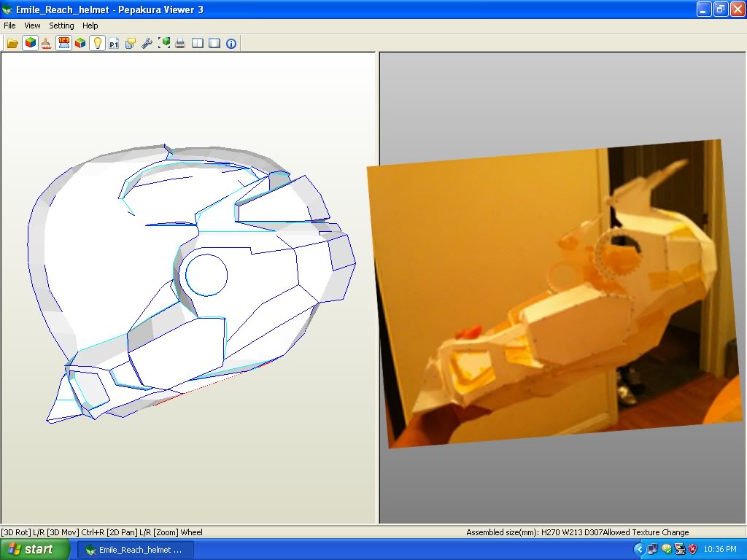Click the Open file folder icon
This screenshot has width=747, height=560.
12,43
